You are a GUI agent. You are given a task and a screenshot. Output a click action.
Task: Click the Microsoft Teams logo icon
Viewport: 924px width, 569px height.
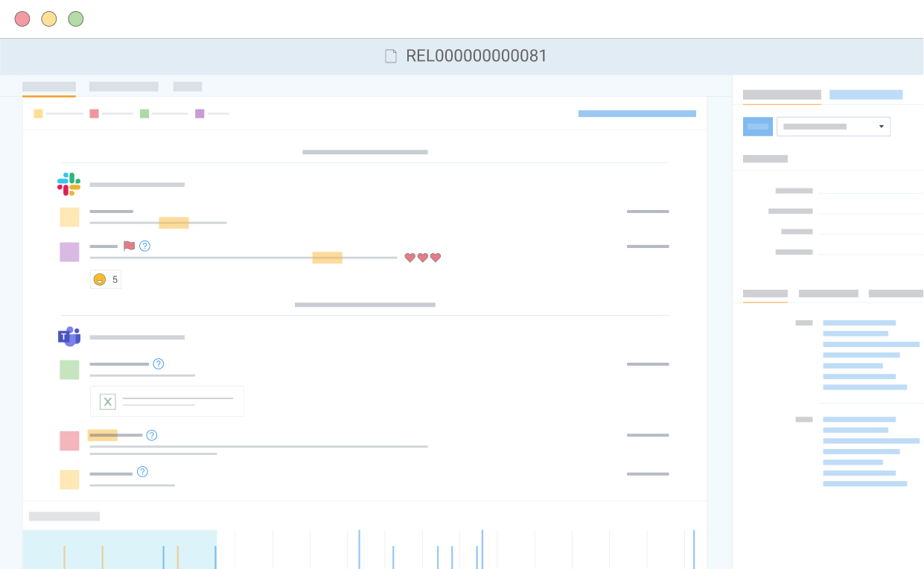68,337
